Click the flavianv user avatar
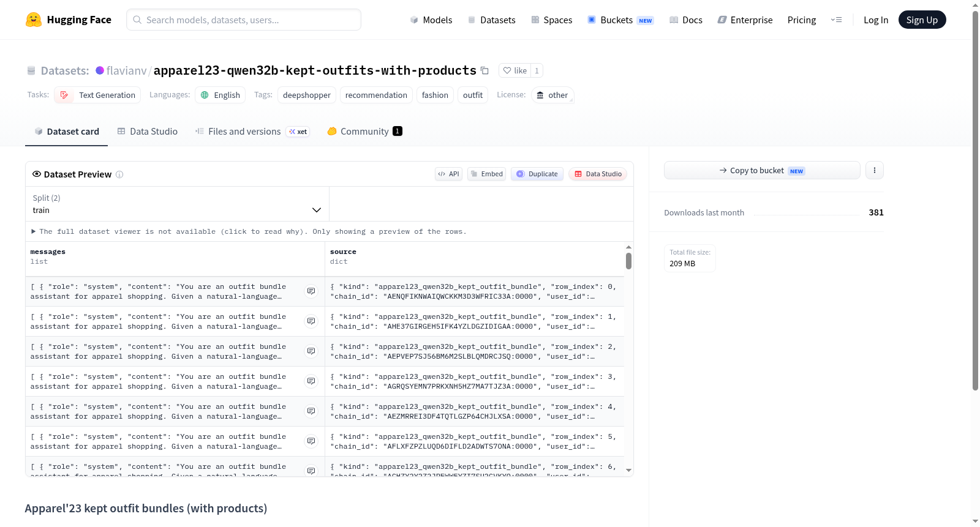The height and width of the screenshot is (527, 980). 100,70
